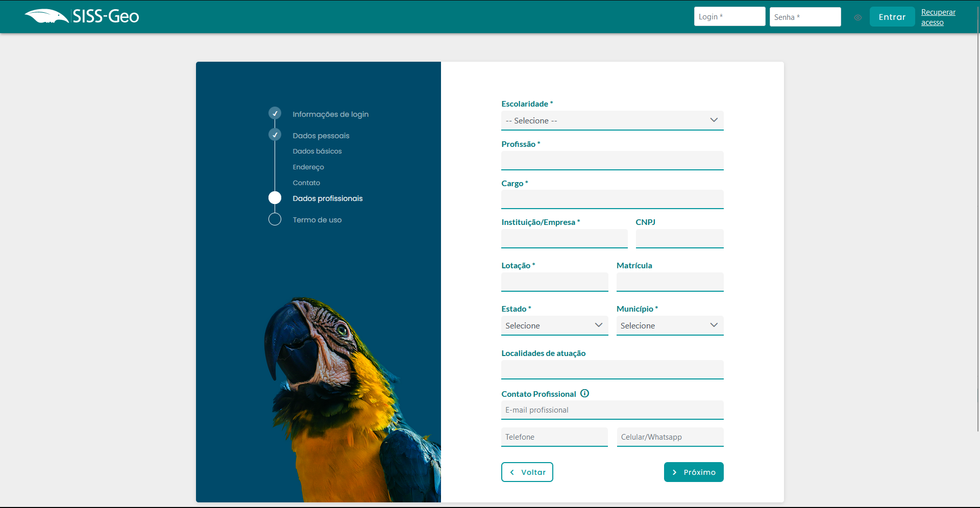Click the Contato Profissional info icon

pyautogui.click(x=584, y=393)
